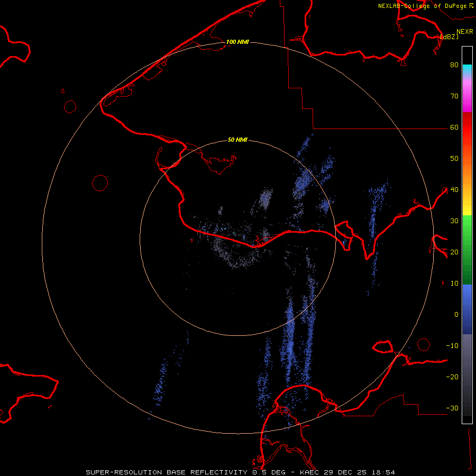Click the 50 NMI range ring label

click(x=237, y=140)
